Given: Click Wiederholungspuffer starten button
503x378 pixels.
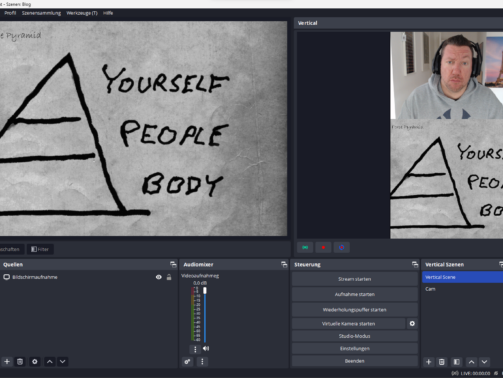Looking at the screenshot, I should tap(355, 310).
